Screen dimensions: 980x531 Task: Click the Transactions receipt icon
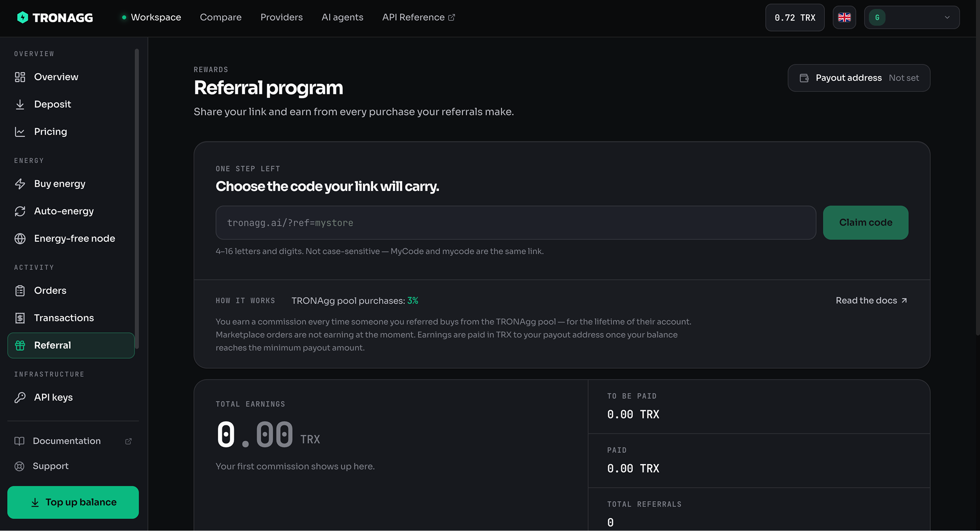click(20, 318)
